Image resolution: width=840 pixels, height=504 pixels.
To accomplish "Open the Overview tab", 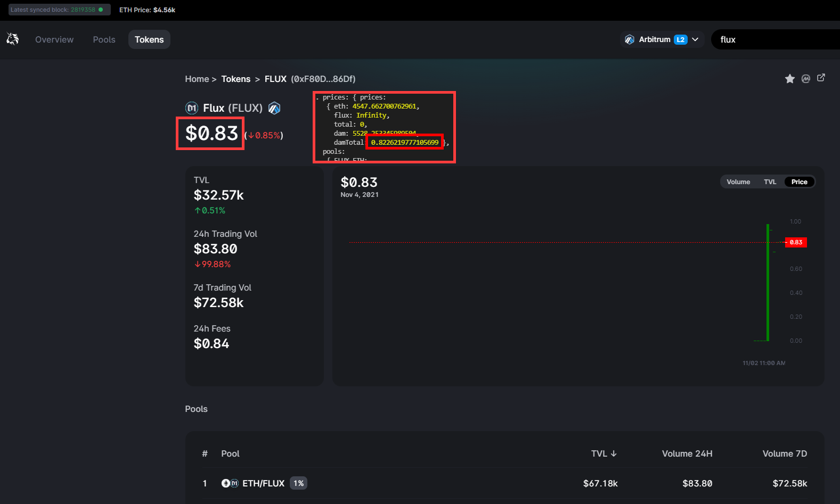I will 54,39.
